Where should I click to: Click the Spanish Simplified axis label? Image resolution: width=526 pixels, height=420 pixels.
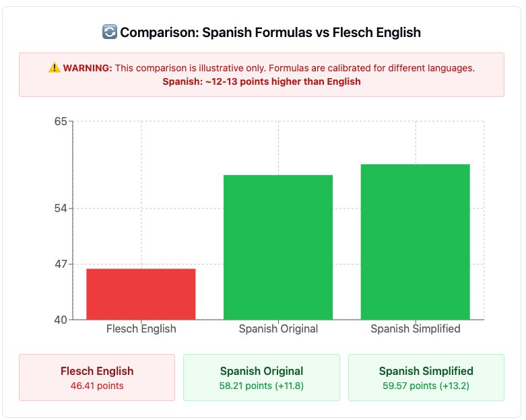pyautogui.click(x=415, y=329)
